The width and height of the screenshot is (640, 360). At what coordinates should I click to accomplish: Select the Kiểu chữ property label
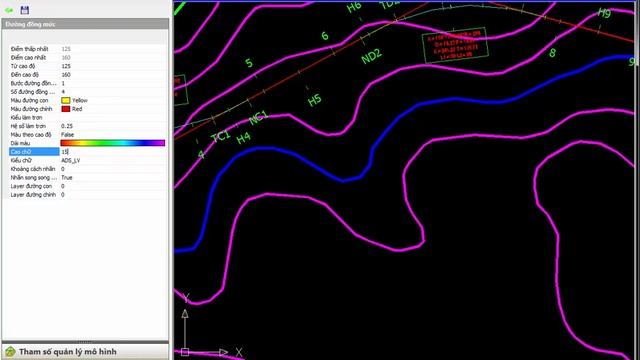[x=21, y=160]
